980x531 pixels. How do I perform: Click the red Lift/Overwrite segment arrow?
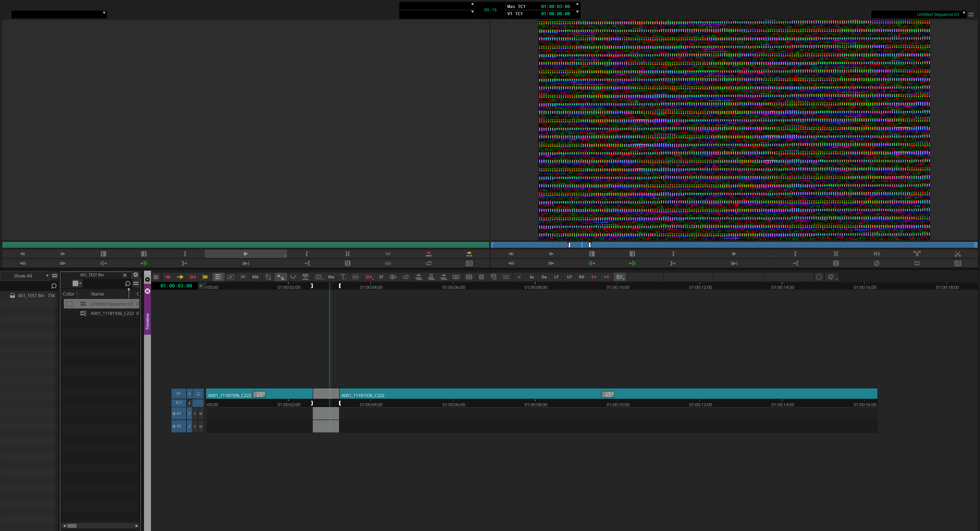pos(168,277)
